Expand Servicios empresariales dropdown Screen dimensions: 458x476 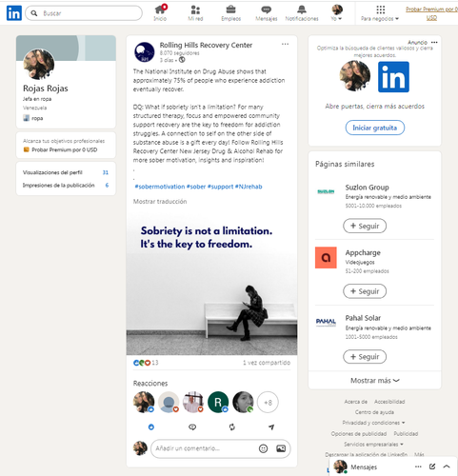[x=373, y=445]
